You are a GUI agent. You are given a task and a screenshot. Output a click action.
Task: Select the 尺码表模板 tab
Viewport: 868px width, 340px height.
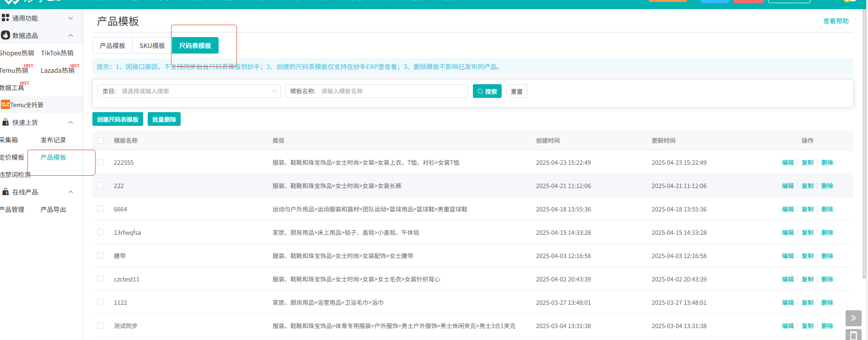pyautogui.click(x=195, y=45)
